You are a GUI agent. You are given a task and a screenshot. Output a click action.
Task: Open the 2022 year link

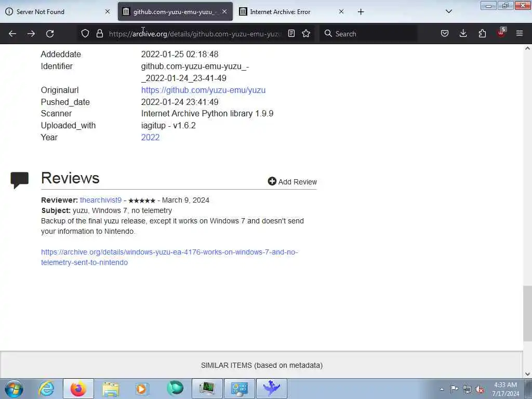150,137
